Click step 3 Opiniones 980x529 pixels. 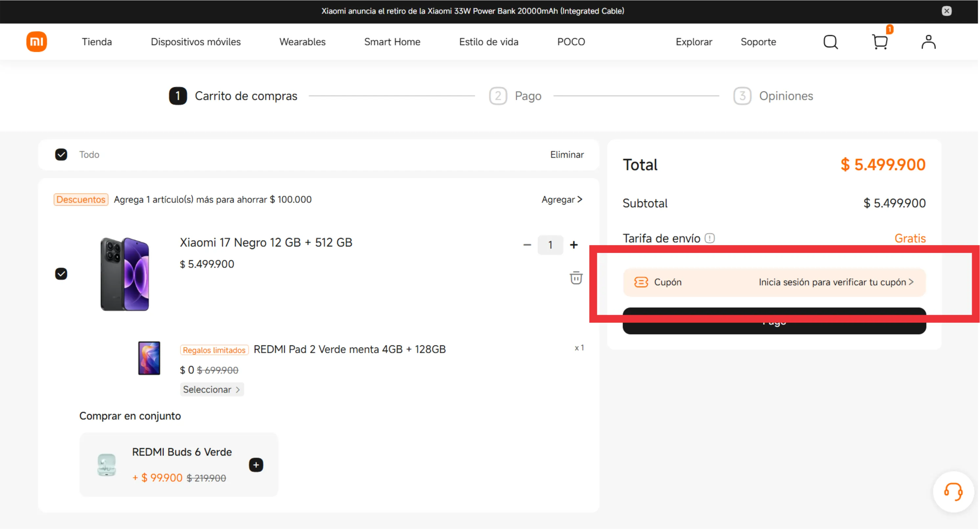773,96
